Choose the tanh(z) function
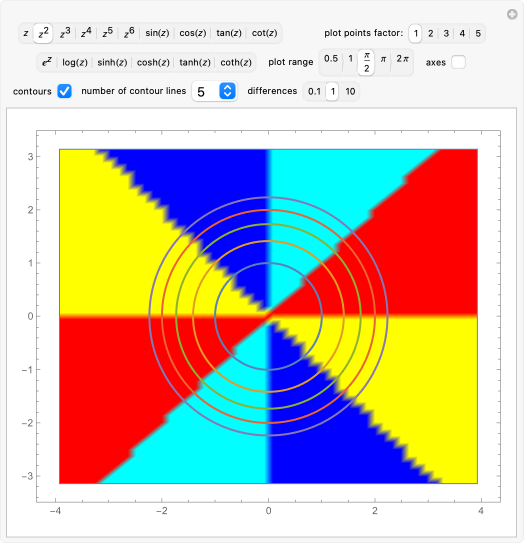This screenshot has width=524, height=544. (195, 62)
